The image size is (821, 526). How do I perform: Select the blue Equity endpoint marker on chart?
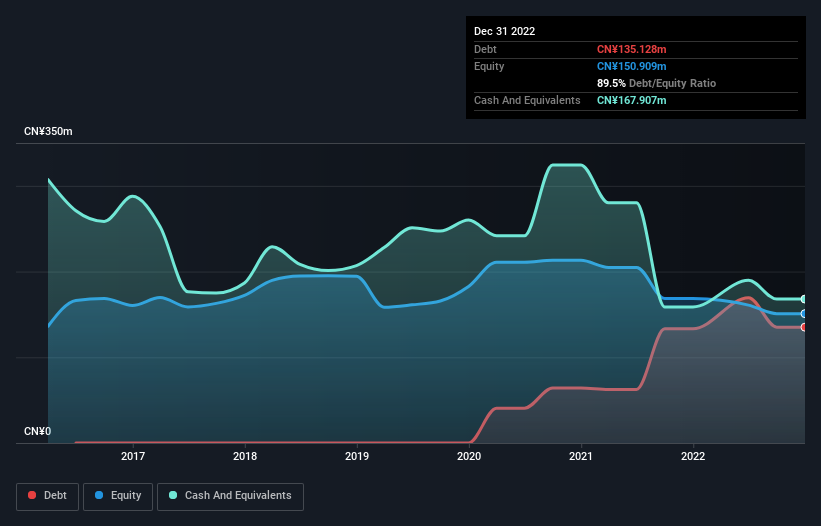(x=804, y=314)
